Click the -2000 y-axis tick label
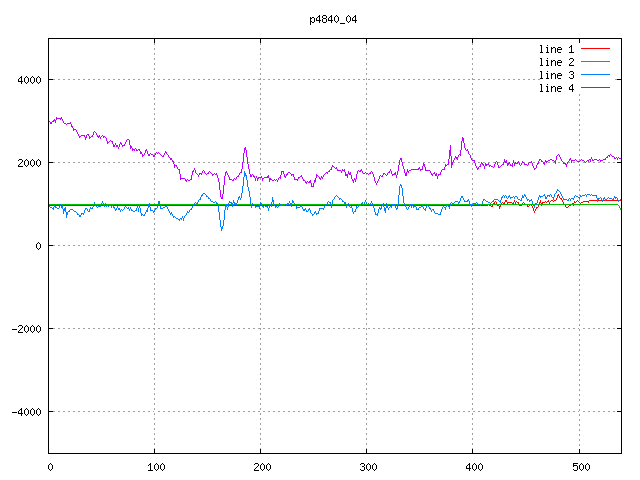The width and height of the screenshot is (640, 480). click(x=24, y=329)
